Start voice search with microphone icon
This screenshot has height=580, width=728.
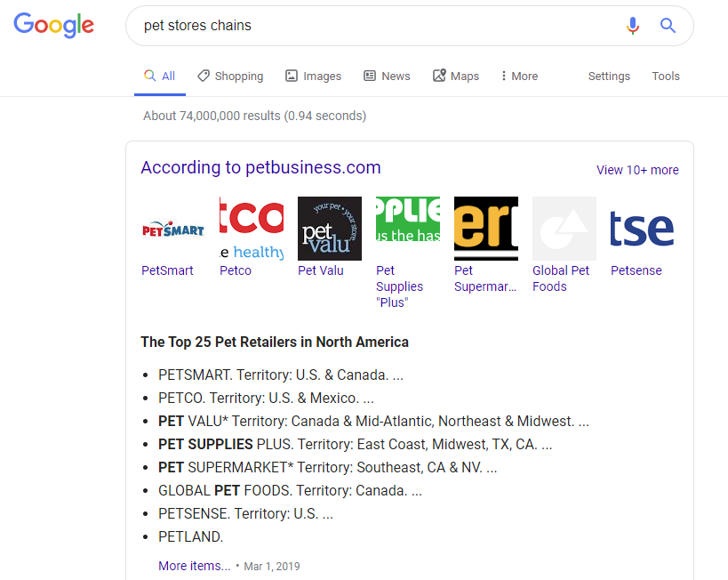click(x=632, y=26)
